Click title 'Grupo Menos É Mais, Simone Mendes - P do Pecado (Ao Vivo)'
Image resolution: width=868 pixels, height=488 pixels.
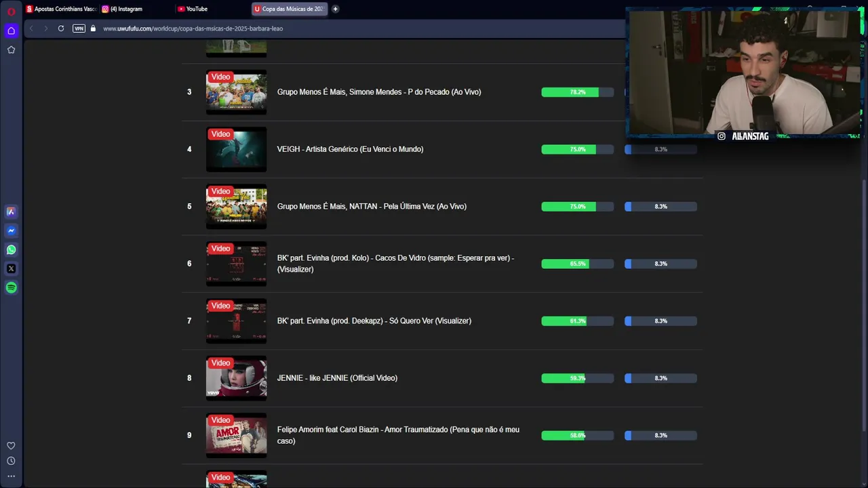tap(379, 92)
